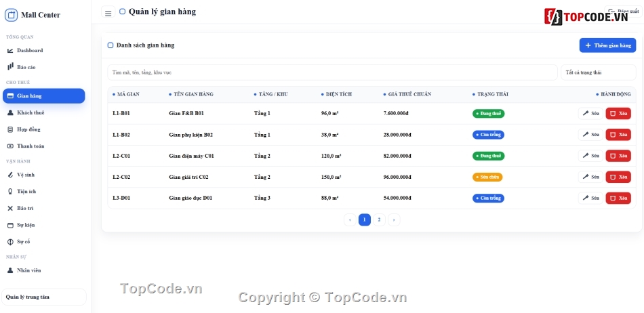The image size is (644, 313).
Task: Click the search field for mã, tên, tầng
Action: [332, 72]
